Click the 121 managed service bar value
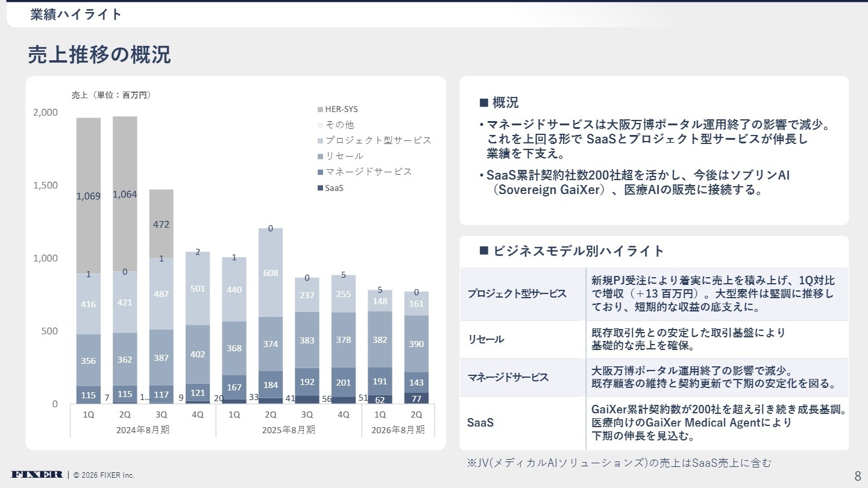Screen dimensions: 868x488 pos(197,393)
